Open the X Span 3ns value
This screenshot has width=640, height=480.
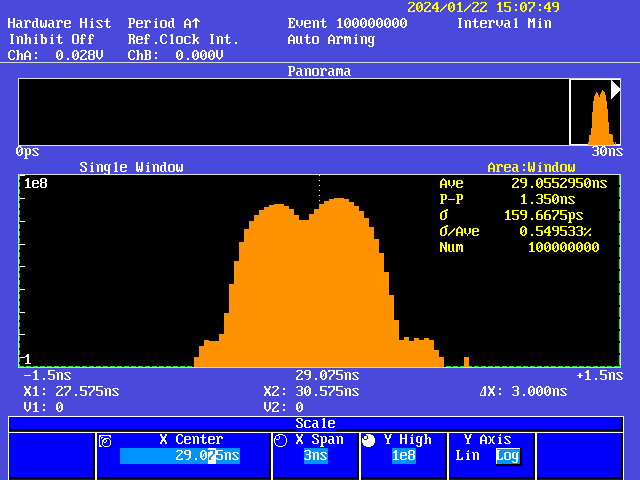click(x=315, y=456)
